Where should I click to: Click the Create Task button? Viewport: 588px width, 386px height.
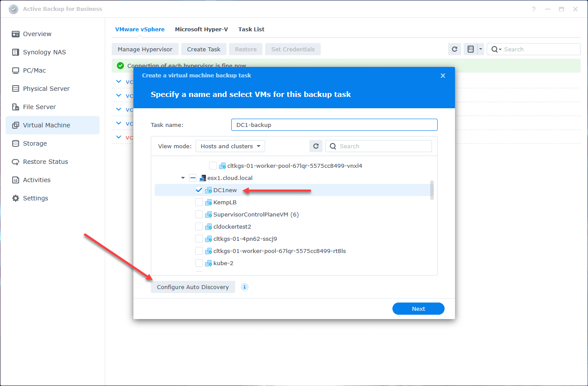point(204,49)
